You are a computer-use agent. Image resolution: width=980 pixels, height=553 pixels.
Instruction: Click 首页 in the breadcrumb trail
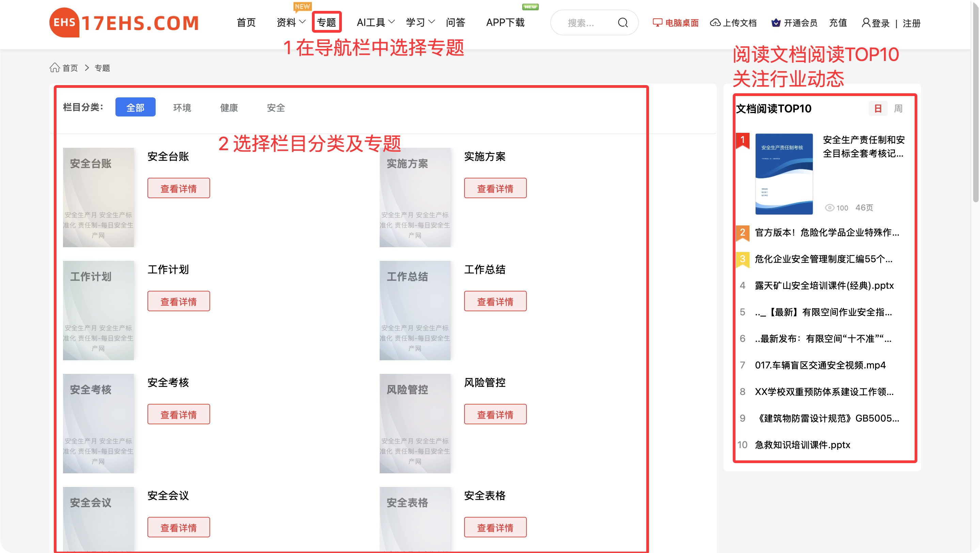(70, 68)
